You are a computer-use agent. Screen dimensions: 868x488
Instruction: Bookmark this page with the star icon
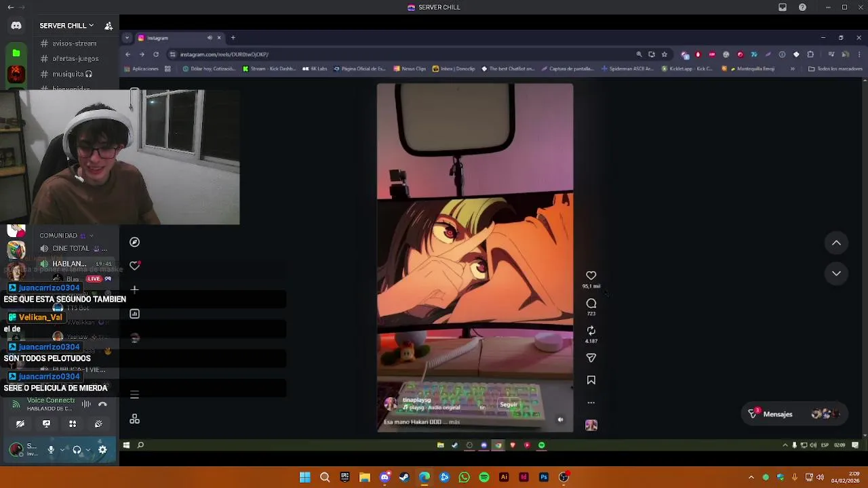[x=665, y=54]
